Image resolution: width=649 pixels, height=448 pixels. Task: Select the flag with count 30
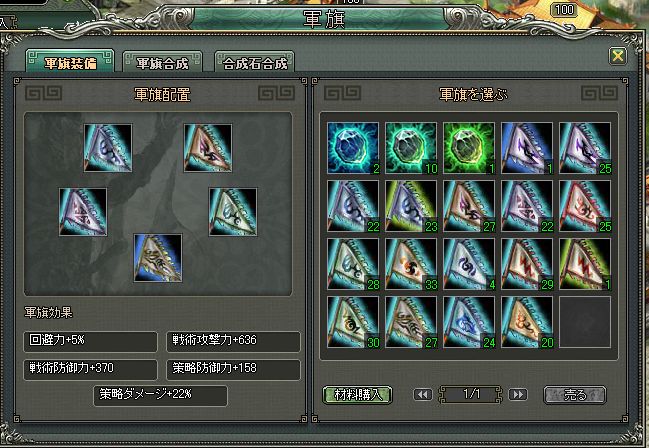pos(353,322)
